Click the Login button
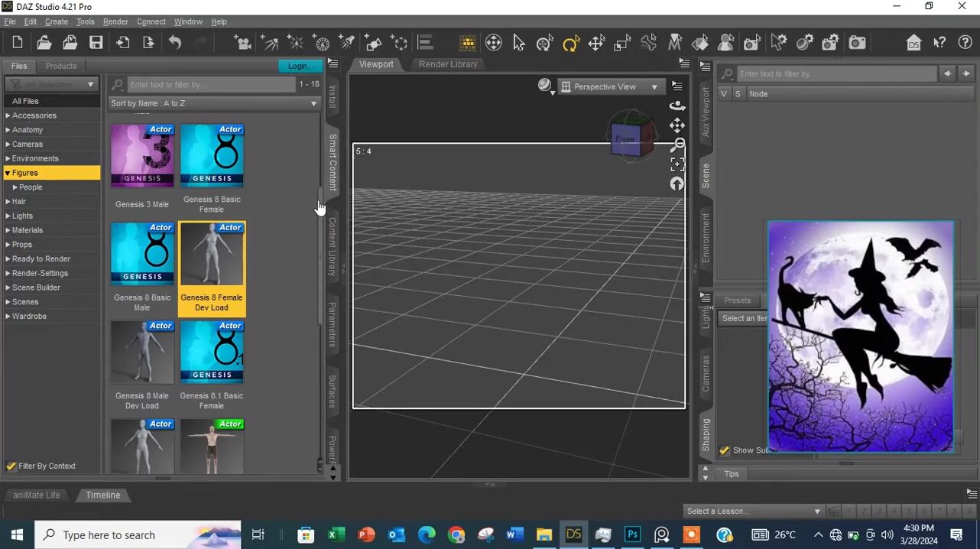Image resolution: width=980 pixels, height=549 pixels. (x=300, y=66)
